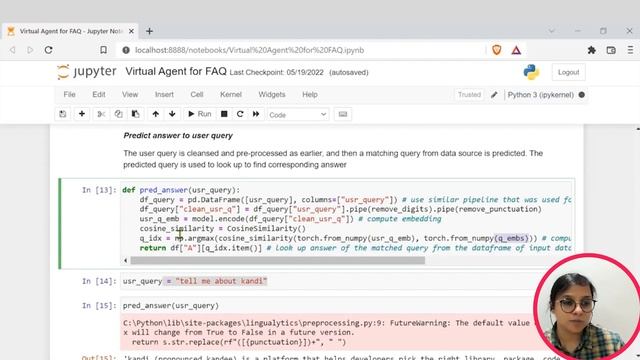This screenshot has width=640, height=360.
Task: Click the In [15] prompt label
Action: pyautogui.click(x=99, y=306)
